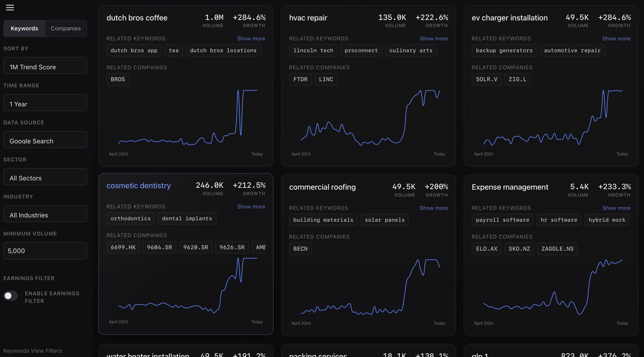Select the solar panels keyword tag
The height and width of the screenshot is (357, 644).
[384, 220]
